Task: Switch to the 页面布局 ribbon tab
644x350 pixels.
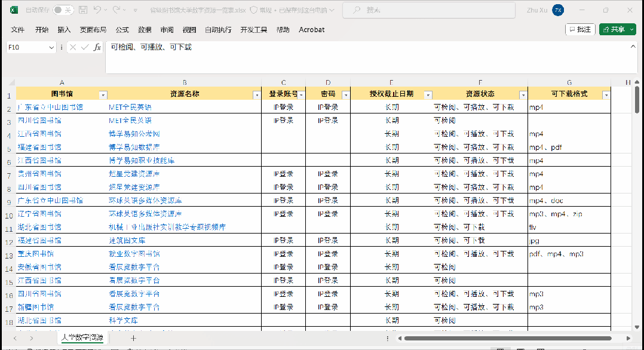Action: click(x=93, y=30)
